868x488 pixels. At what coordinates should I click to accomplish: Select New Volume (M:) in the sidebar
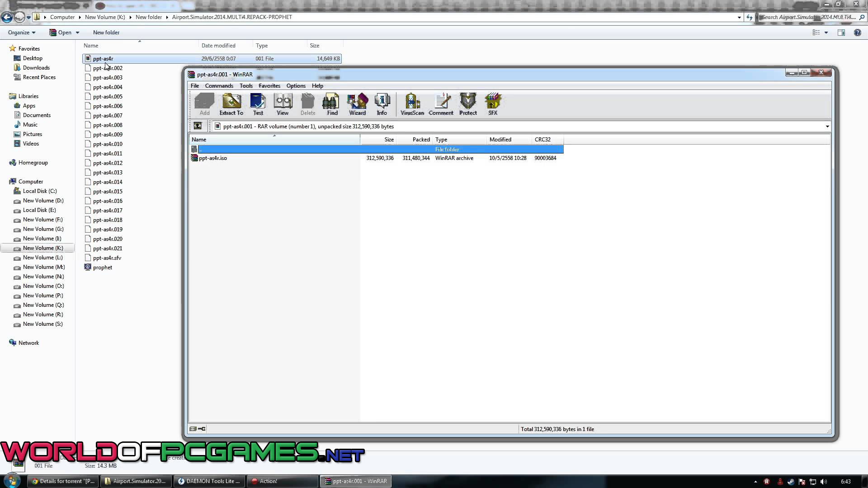(43, 267)
